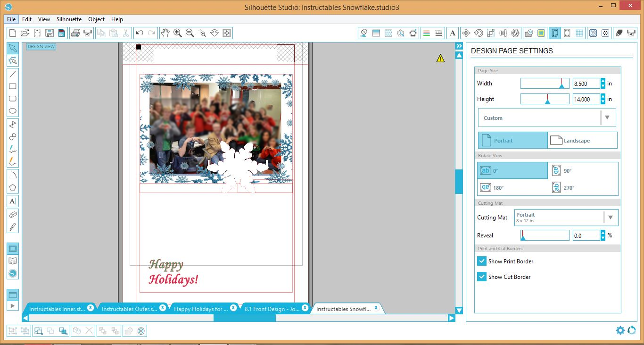Open the Object menu

coord(97,19)
